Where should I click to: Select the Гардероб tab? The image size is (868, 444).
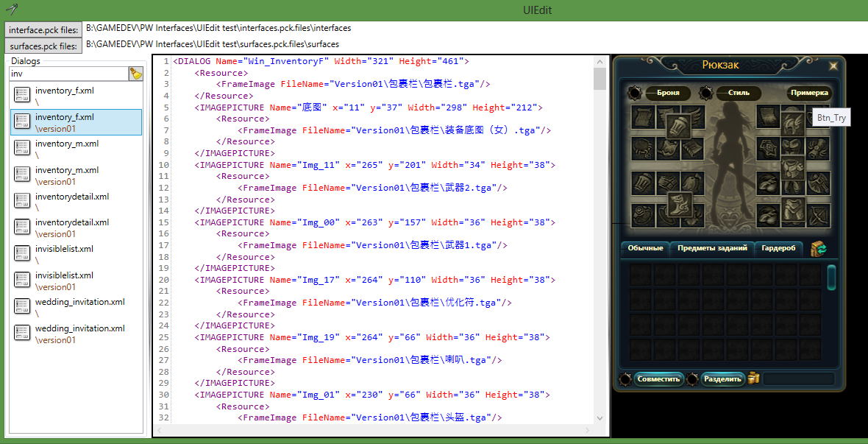tap(778, 249)
